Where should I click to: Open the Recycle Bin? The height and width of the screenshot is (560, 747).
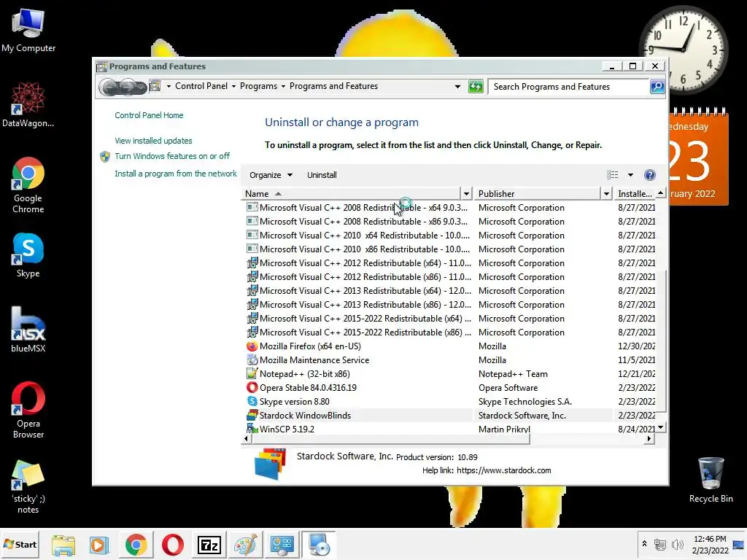click(x=711, y=480)
